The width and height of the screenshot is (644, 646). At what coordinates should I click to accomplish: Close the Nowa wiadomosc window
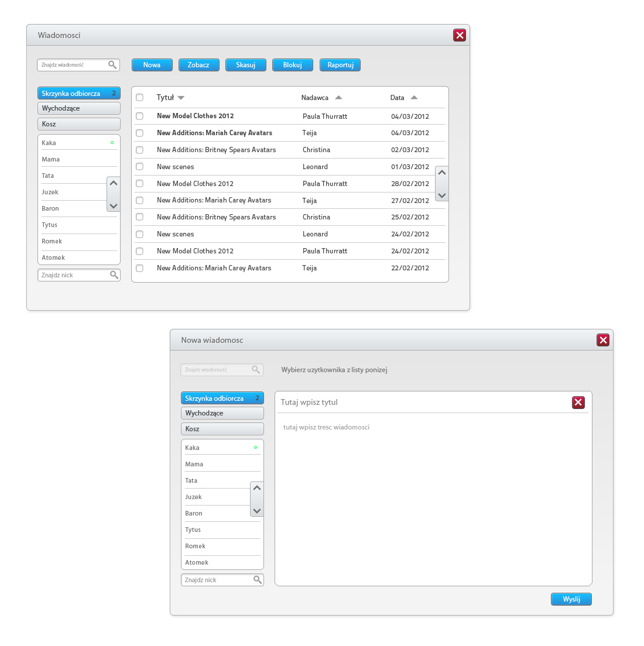click(603, 340)
